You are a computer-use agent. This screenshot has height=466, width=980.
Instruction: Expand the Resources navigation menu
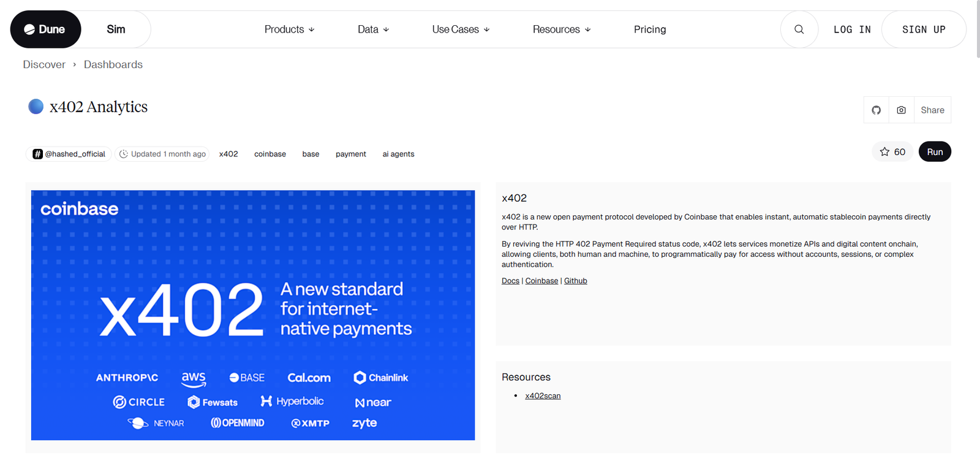click(561, 29)
